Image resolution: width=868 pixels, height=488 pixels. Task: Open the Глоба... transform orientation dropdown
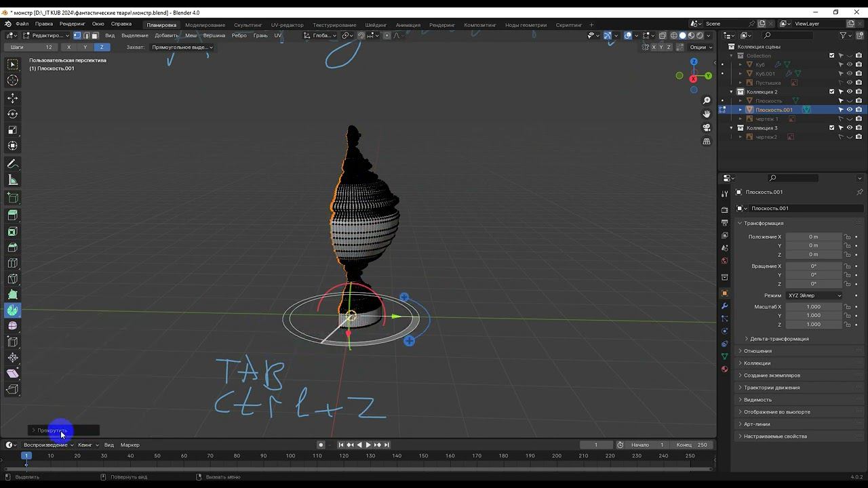319,35
